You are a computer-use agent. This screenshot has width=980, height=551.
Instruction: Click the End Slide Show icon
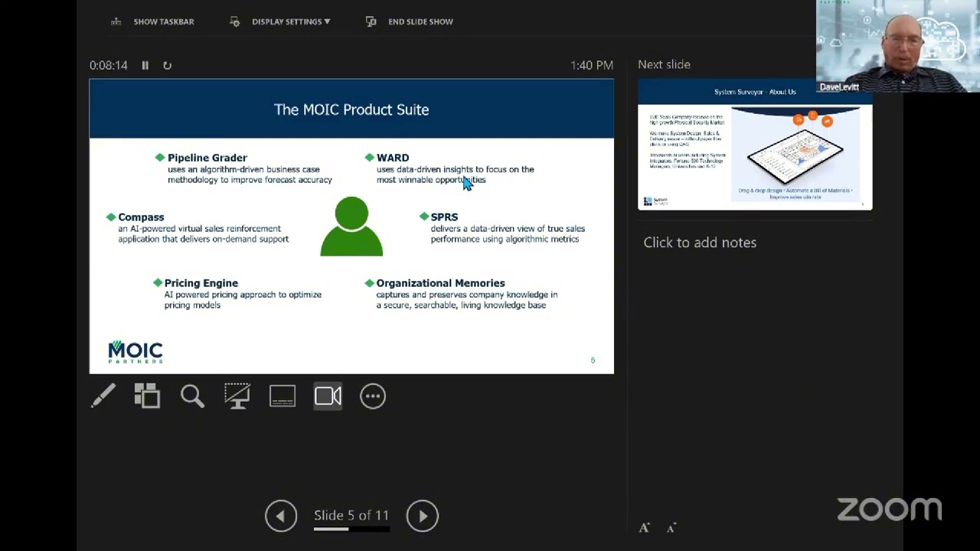point(371,21)
